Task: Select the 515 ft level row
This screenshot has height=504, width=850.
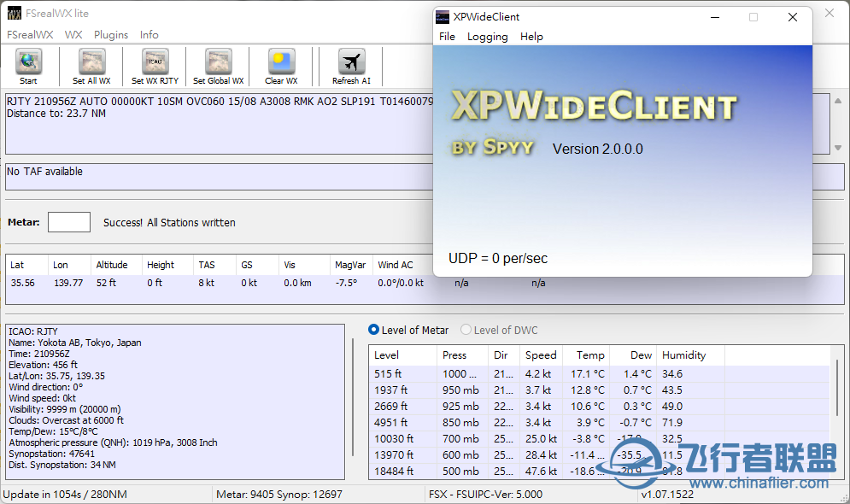Action: tap(600, 374)
